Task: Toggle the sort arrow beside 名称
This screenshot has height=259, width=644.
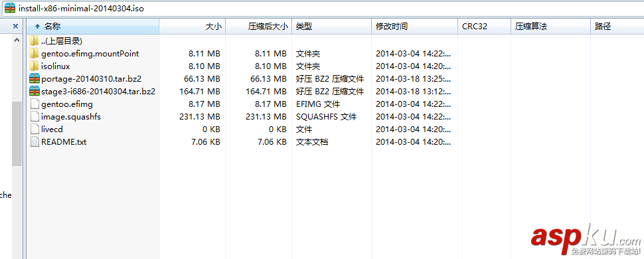Action: [x=37, y=27]
